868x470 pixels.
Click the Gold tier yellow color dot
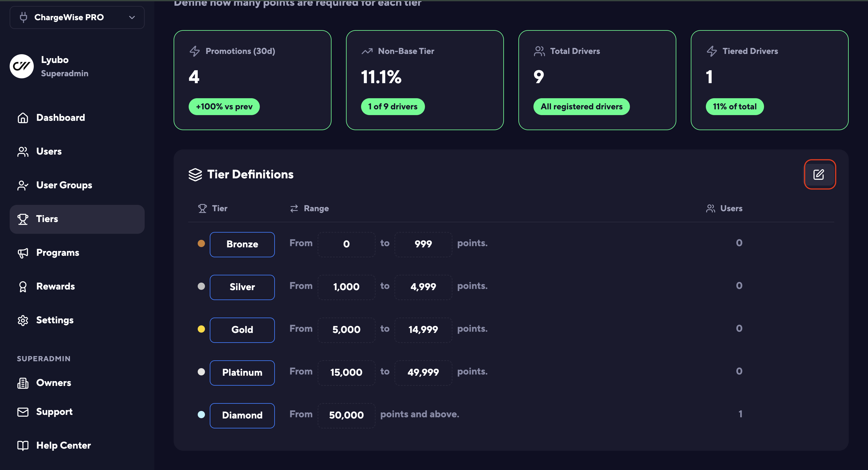[201, 329]
